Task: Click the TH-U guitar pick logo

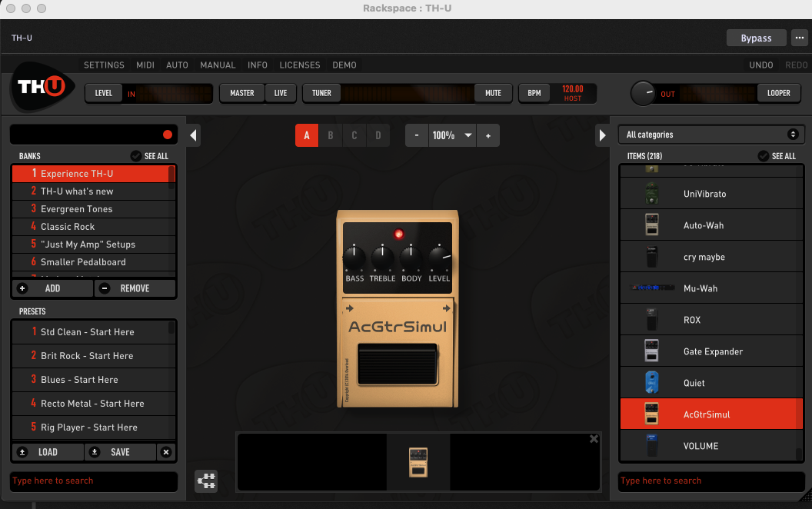Action: click(42, 86)
